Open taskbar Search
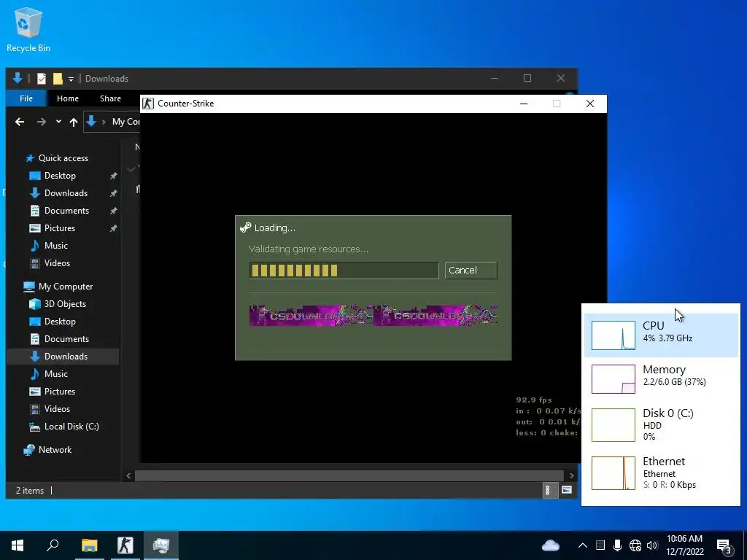The width and height of the screenshot is (747, 560). [53, 545]
